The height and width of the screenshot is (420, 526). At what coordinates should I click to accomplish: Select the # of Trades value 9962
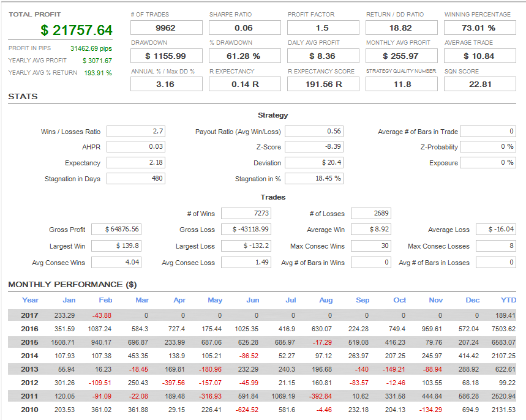coord(167,28)
